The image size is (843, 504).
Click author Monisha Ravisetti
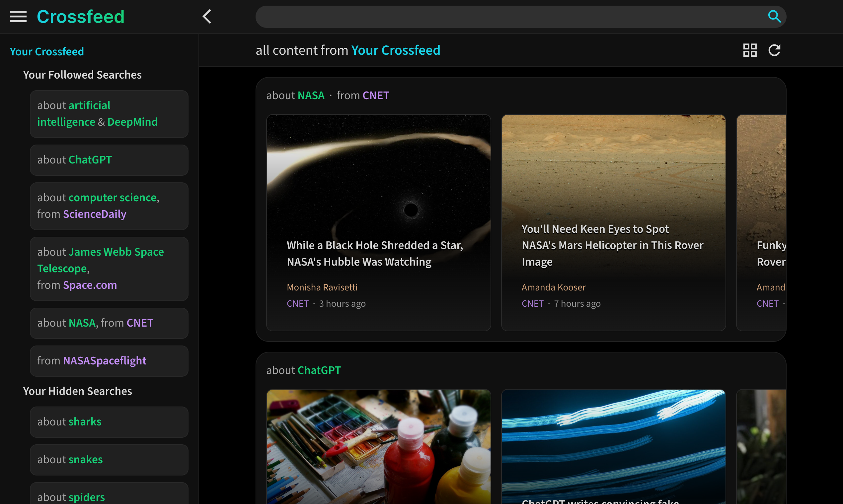(322, 287)
